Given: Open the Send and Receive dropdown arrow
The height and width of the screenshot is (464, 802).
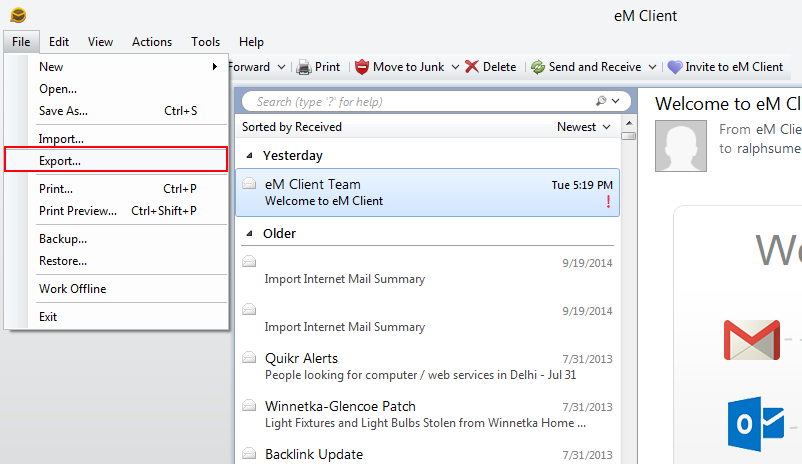Looking at the screenshot, I should coord(652,67).
